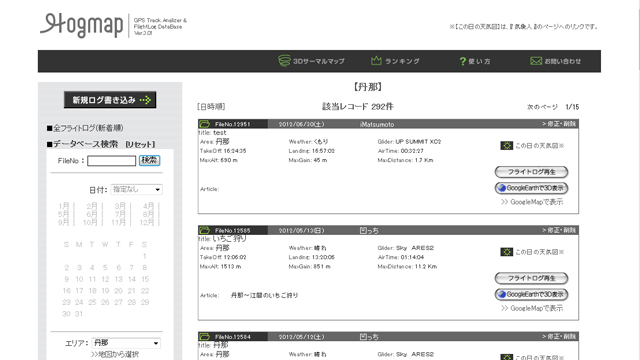Click the 検索 button next to FileNo
Viewport: 640px width, 360px height.
[149, 160]
